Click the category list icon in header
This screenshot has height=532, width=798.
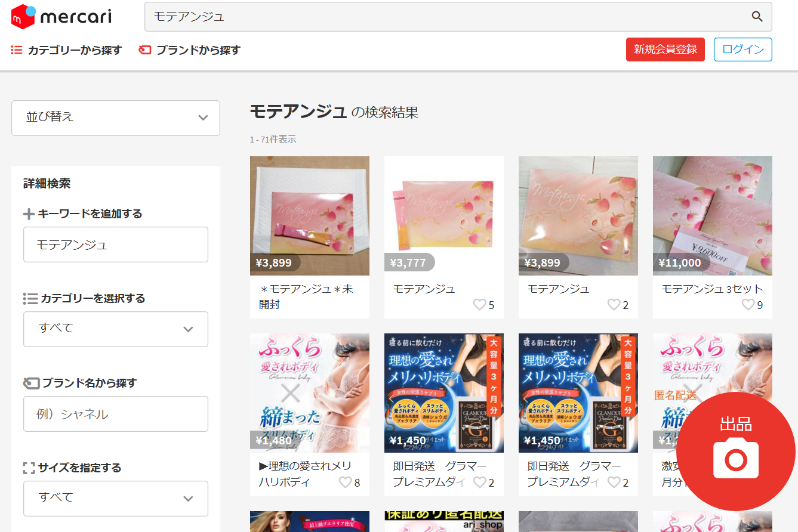click(17, 50)
